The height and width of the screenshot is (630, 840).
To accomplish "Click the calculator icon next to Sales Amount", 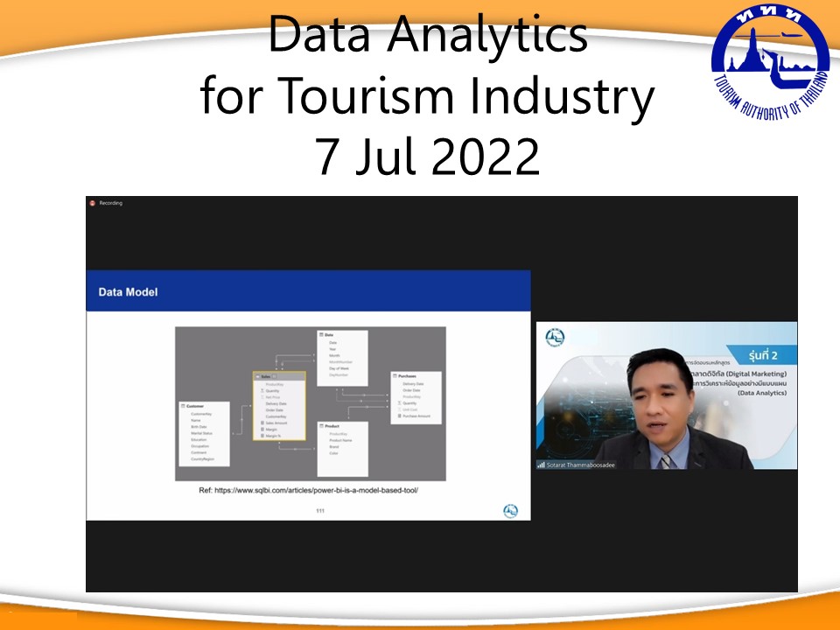I will [x=262, y=422].
